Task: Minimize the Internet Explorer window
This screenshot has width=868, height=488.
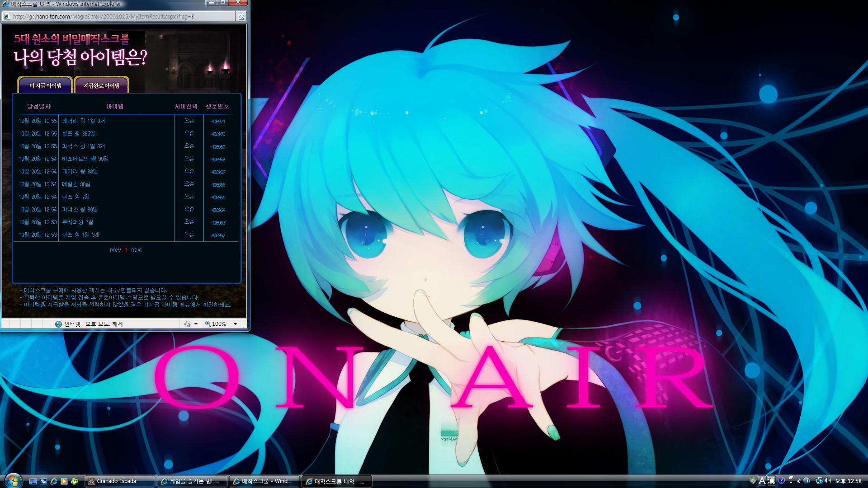Action: 211,3
